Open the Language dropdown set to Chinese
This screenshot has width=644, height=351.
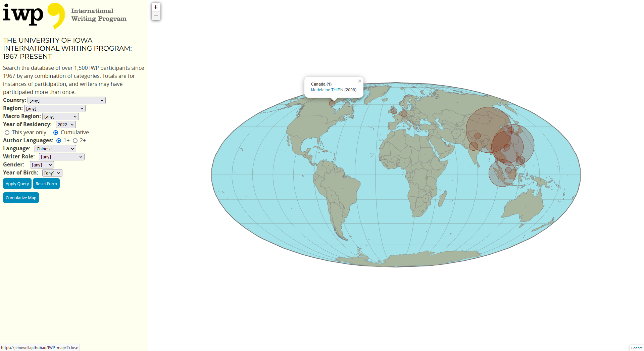55,149
